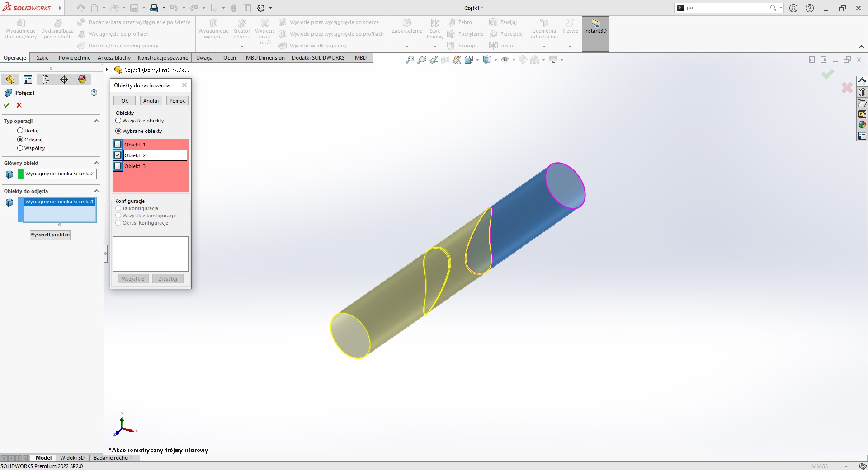Cancel operation with red X in Połącz1
Image resolution: width=868 pixels, height=470 pixels.
19,105
